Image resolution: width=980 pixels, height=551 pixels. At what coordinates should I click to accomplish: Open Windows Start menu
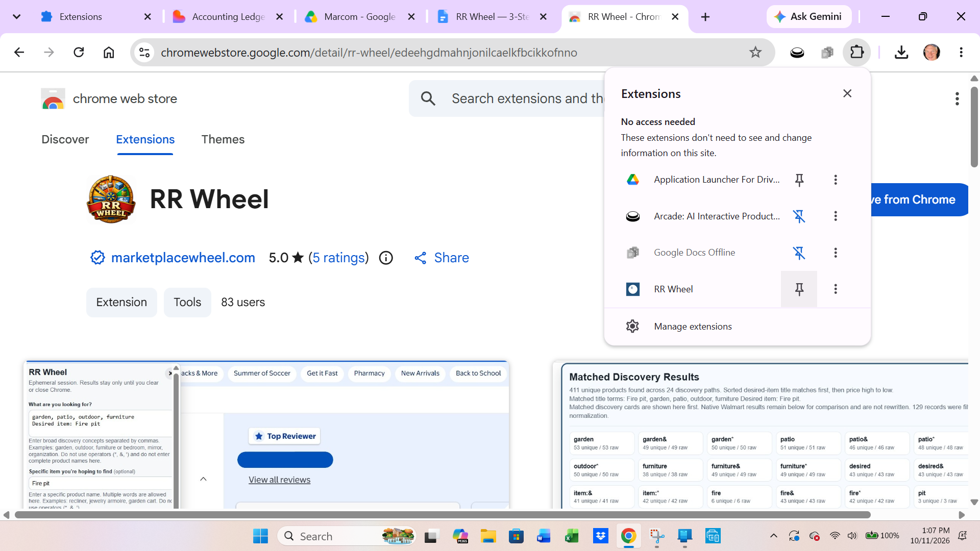coord(260,536)
